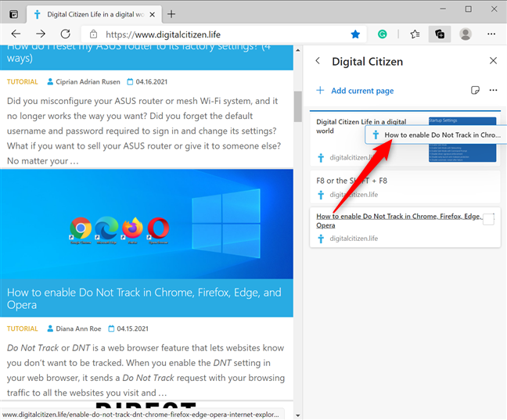Viewport: 507px width, 420px height.
Task: Open Do Not Track article headline
Action: (144, 299)
